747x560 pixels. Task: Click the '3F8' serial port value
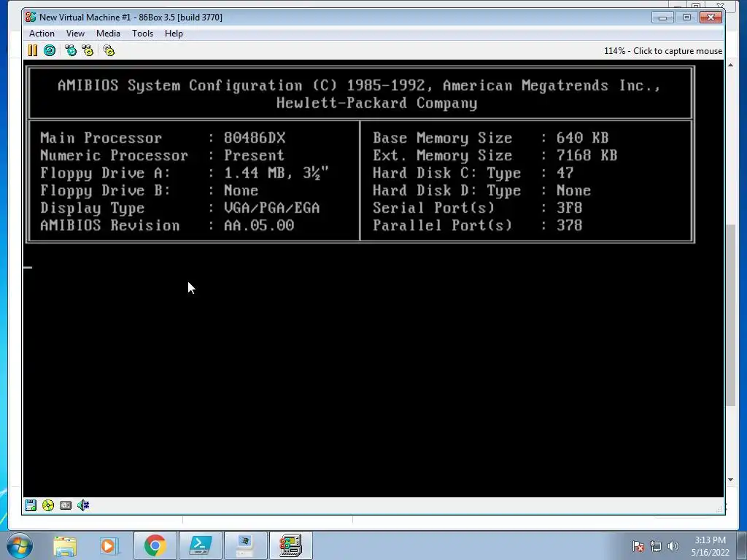(x=569, y=208)
